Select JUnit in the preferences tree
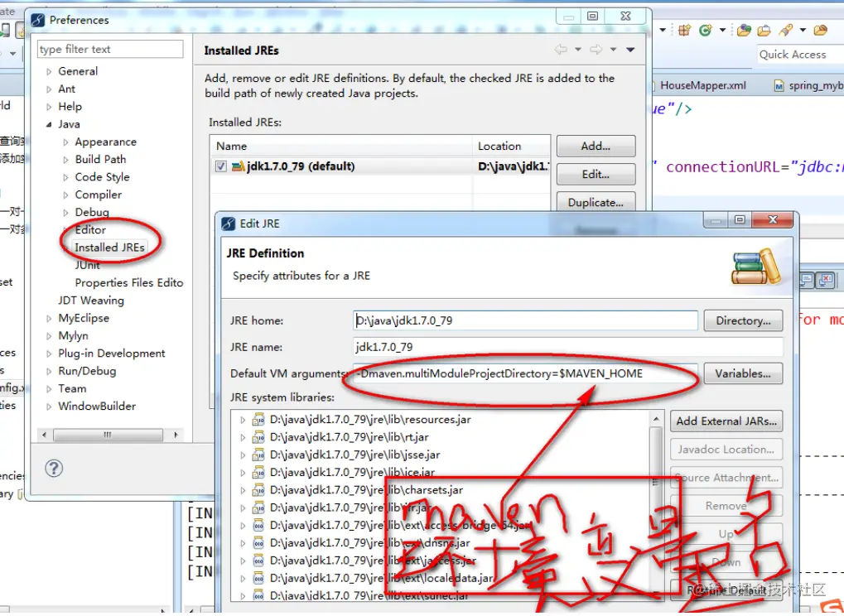The image size is (844, 616). [x=87, y=265]
